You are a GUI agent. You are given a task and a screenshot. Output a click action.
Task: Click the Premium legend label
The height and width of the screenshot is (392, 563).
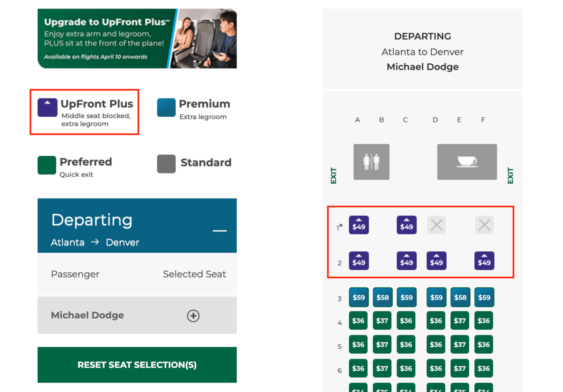pos(205,104)
